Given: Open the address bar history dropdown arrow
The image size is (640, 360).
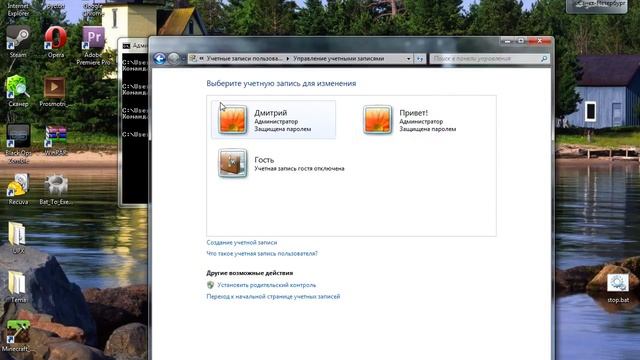Looking at the screenshot, I should (x=408, y=59).
